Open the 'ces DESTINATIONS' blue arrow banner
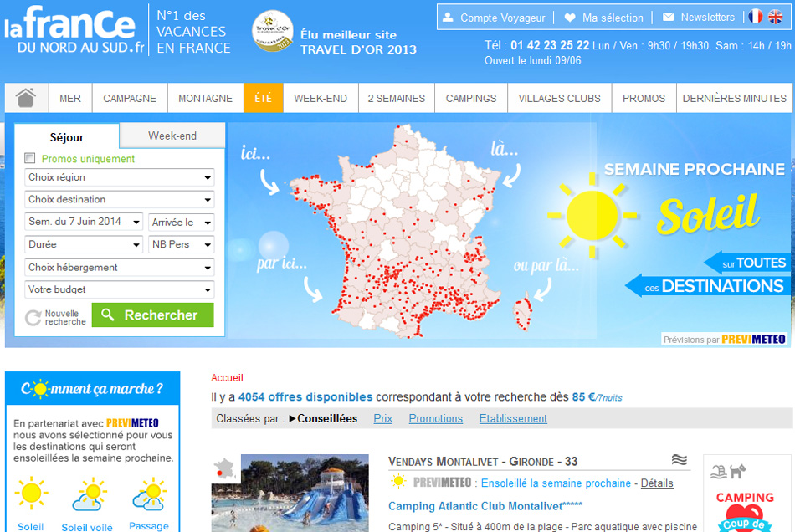795x532 pixels. [706, 286]
